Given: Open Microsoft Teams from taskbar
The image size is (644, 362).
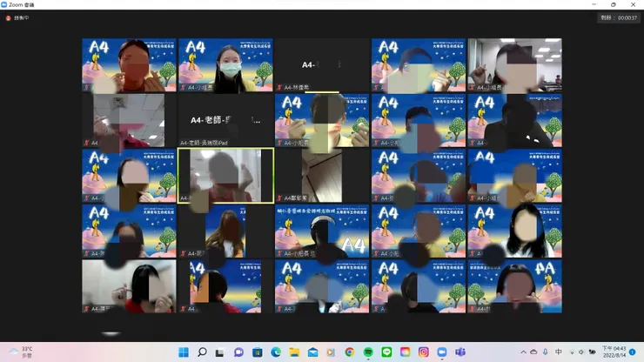Looking at the screenshot, I should [x=460, y=352].
